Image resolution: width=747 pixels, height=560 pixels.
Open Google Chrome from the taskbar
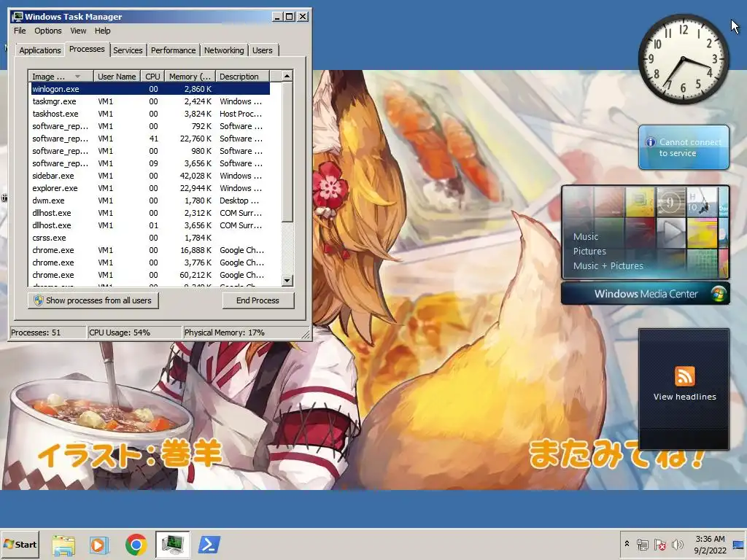[136, 545]
